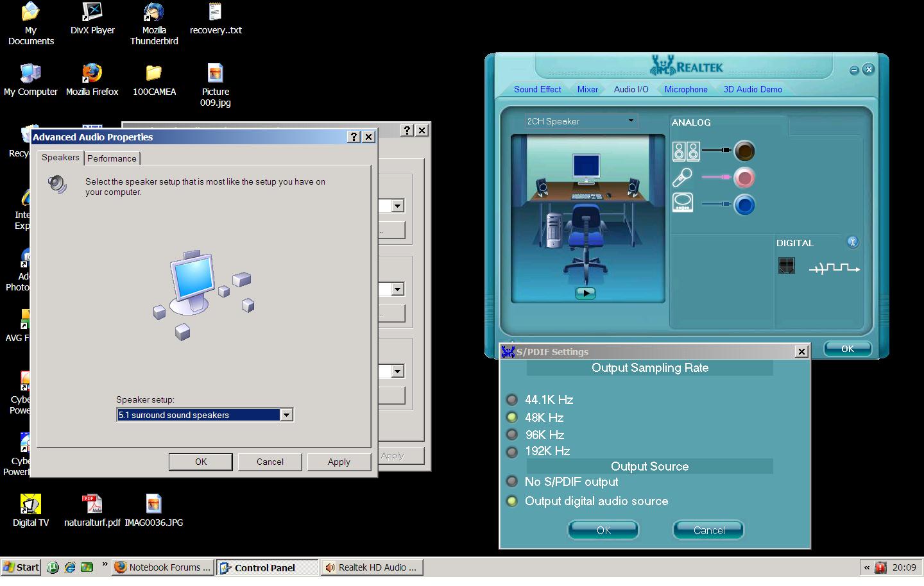Switch to the Speakers tab

(60, 157)
